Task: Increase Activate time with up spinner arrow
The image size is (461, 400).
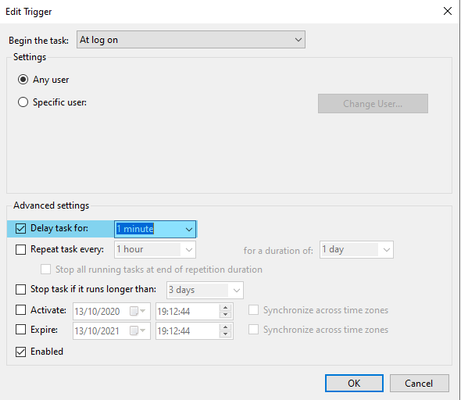Action: pos(226,308)
